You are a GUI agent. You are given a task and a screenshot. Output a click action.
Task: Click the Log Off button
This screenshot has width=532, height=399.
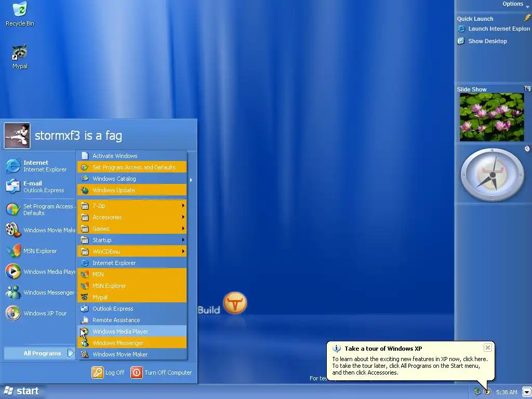108,373
